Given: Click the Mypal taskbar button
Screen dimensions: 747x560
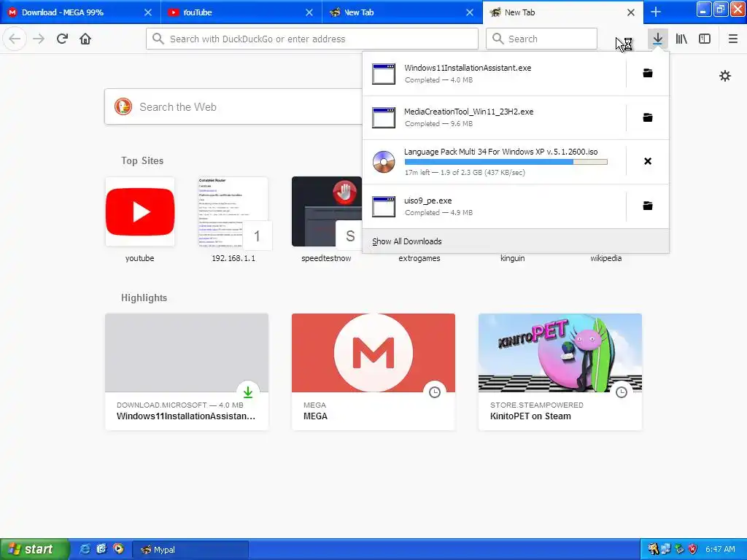Looking at the screenshot, I should (x=190, y=550).
